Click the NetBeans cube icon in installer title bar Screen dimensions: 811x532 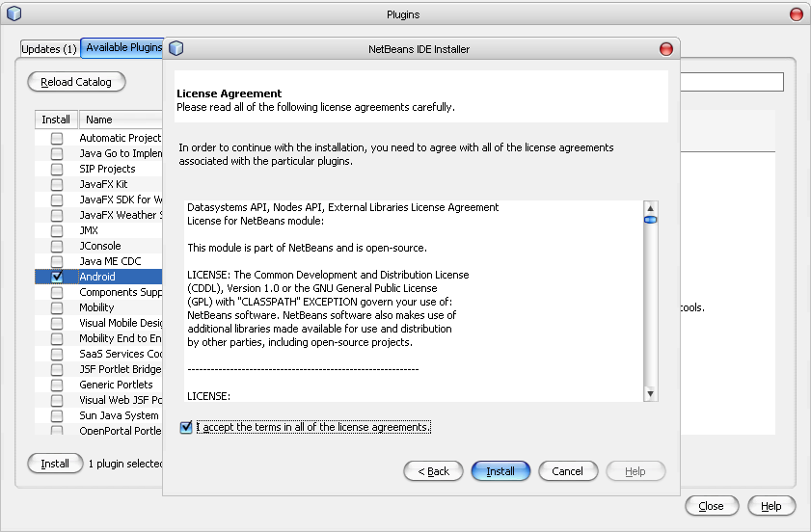176,48
